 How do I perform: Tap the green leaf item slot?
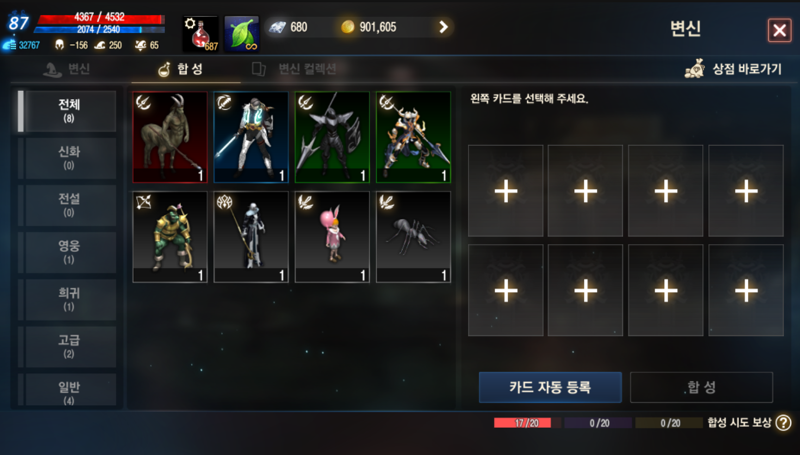pos(242,34)
